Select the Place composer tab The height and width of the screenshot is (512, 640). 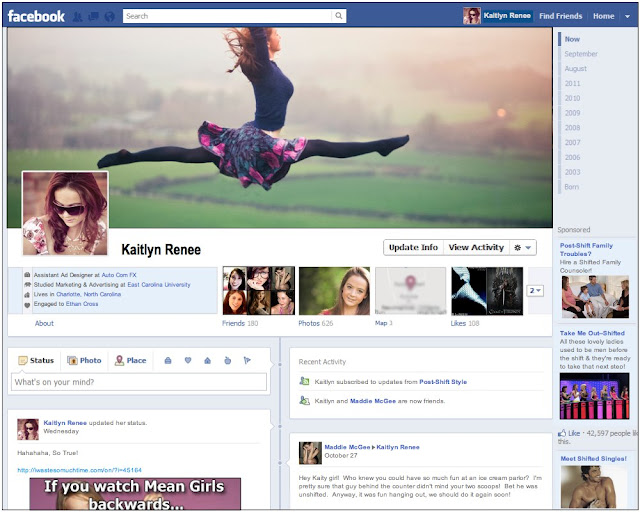coord(131,361)
